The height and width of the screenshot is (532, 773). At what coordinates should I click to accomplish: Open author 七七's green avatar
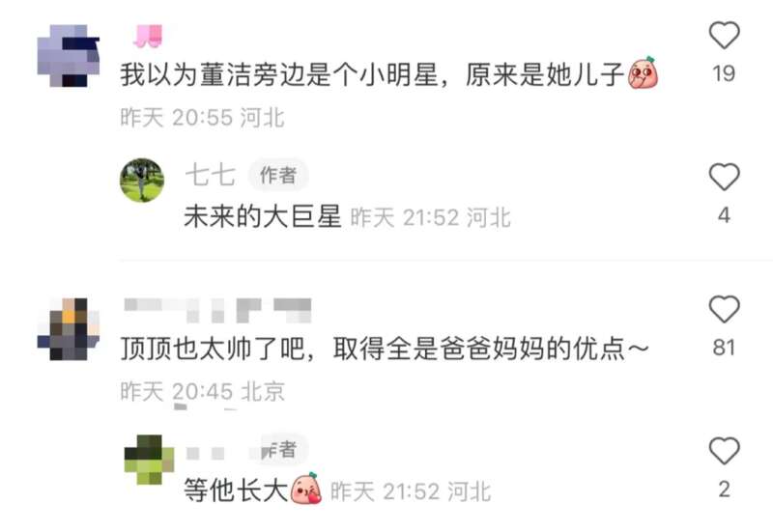pos(142,181)
